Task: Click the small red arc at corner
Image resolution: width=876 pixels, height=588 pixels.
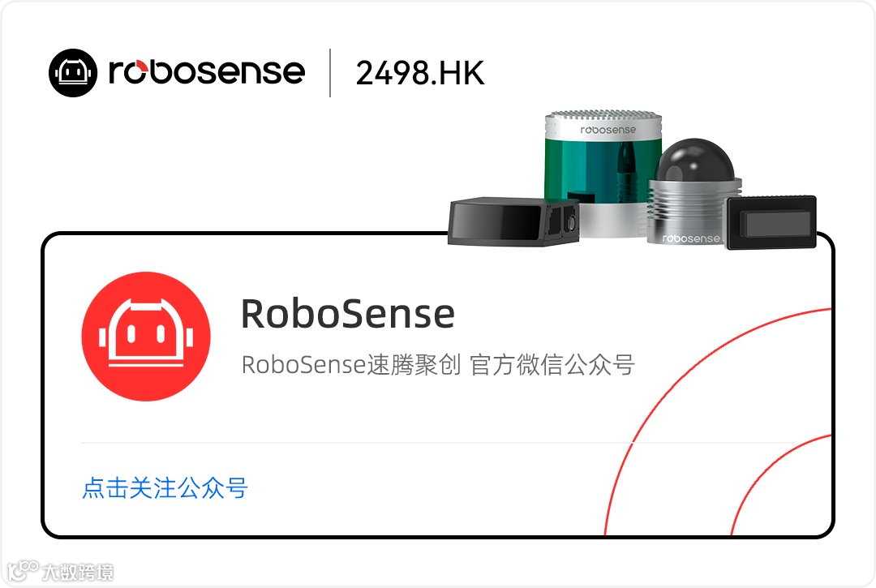Action: [x=781, y=483]
